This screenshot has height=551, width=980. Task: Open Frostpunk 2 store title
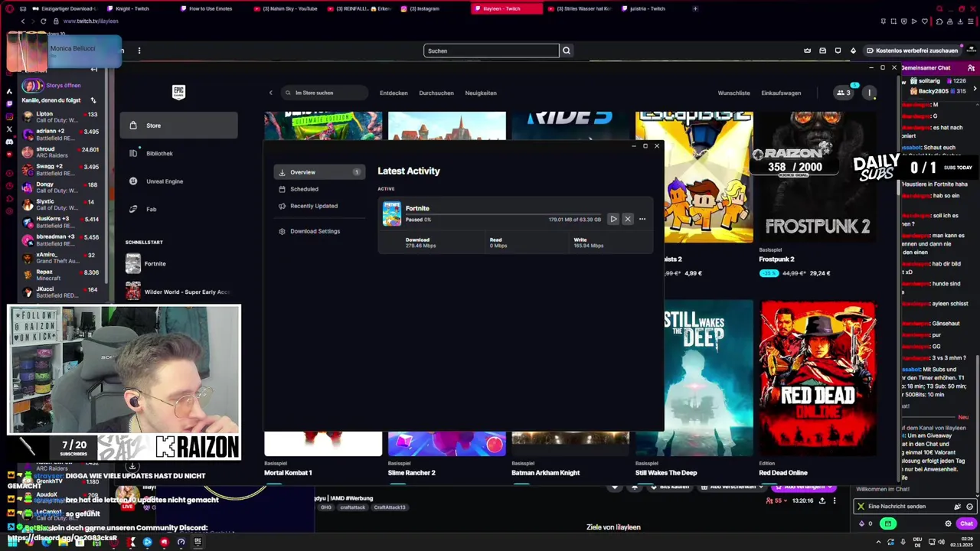tap(776, 259)
